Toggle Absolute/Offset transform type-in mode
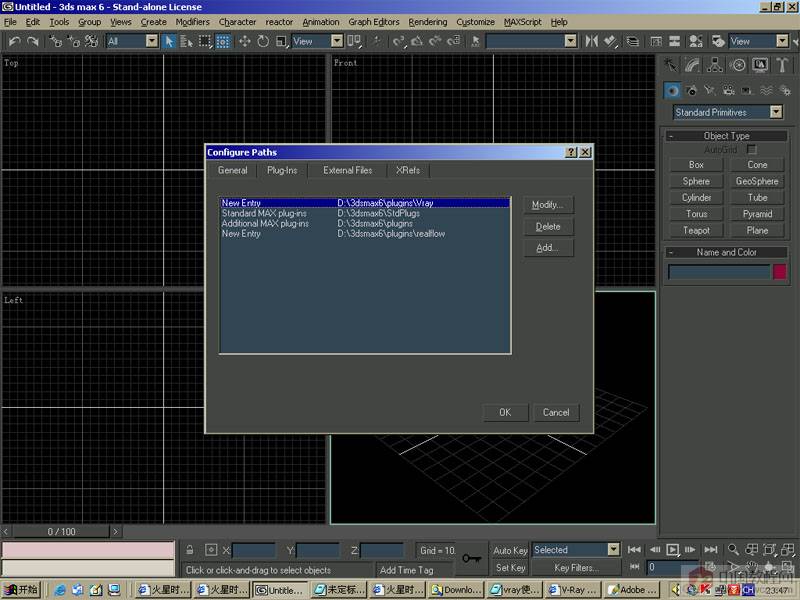The width and height of the screenshot is (800, 600). click(211, 549)
